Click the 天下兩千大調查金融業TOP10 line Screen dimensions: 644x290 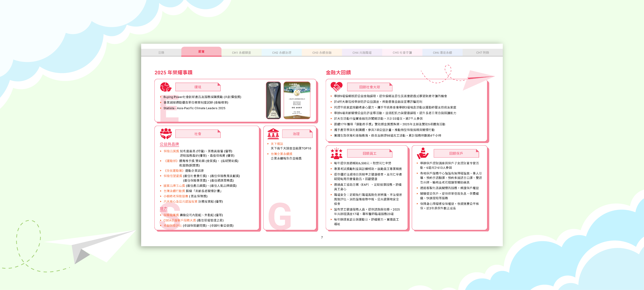click(x=291, y=148)
